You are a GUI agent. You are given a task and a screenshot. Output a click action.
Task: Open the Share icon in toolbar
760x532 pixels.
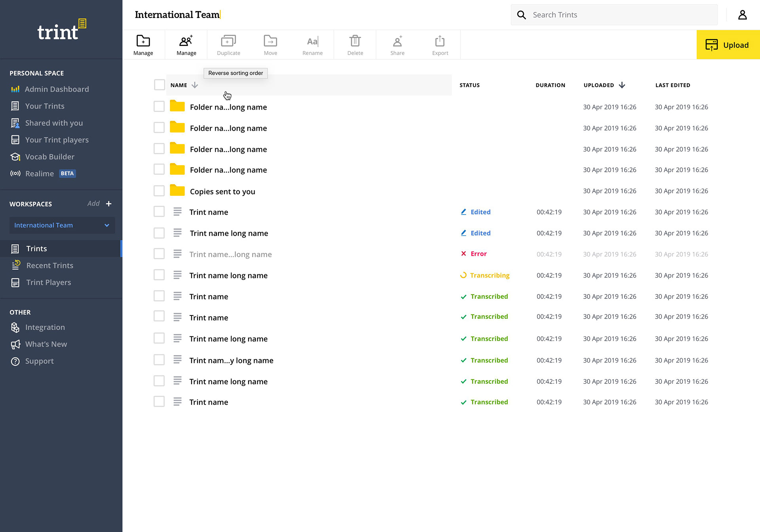pos(397,41)
